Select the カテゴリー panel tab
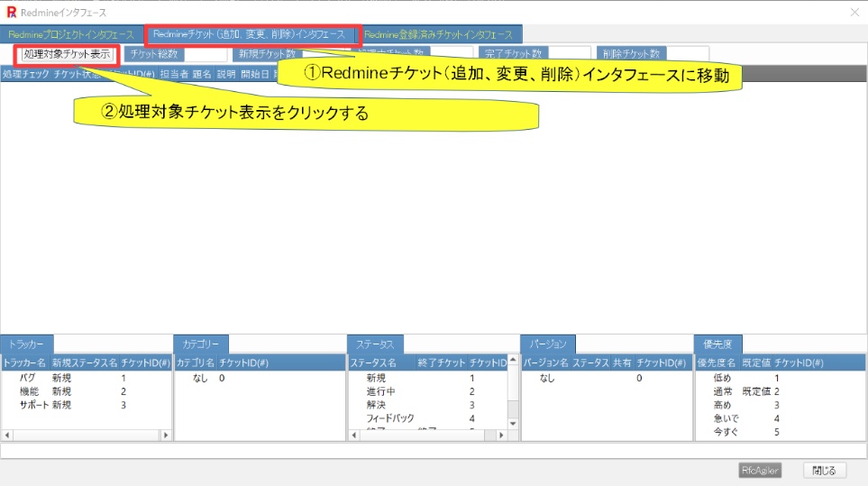The image size is (868, 486). tap(200, 344)
